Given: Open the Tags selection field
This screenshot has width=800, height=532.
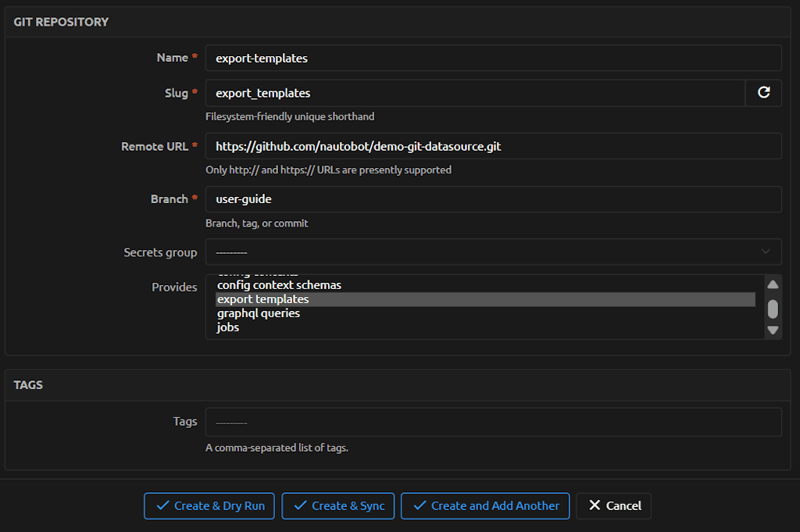Looking at the screenshot, I should coord(492,422).
